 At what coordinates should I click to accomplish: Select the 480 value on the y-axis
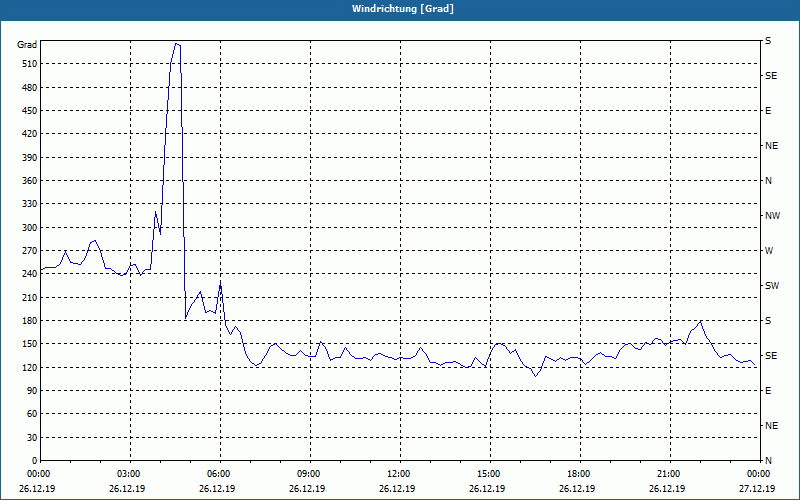(30, 88)
